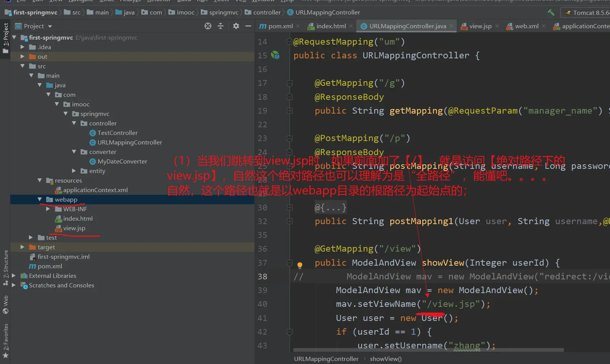Viewport: 610px width, 364px height.
Task: Switch to the pom.xml editor tab
Action: click(x=280, y=26)
